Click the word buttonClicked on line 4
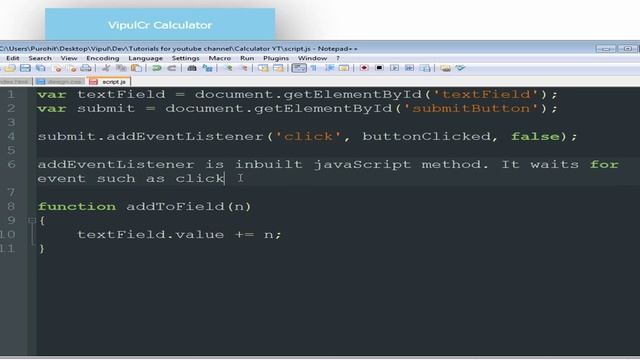 (427, 136)
